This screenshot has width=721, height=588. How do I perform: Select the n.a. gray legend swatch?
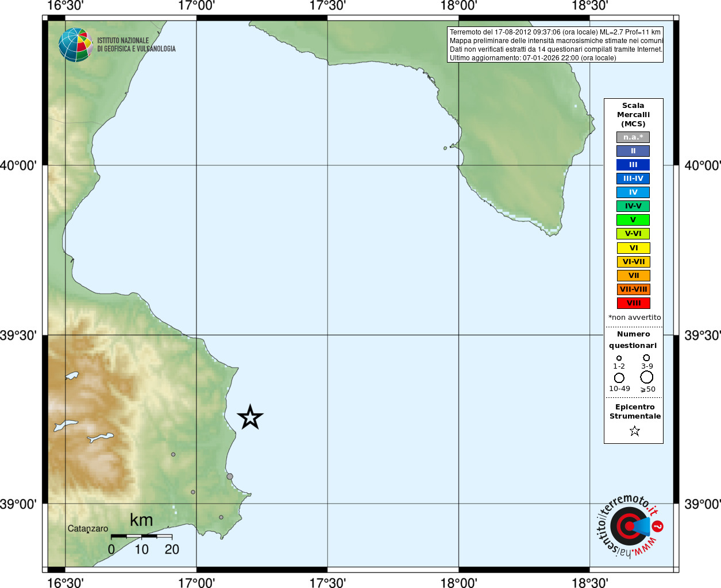tap(633, 137)
